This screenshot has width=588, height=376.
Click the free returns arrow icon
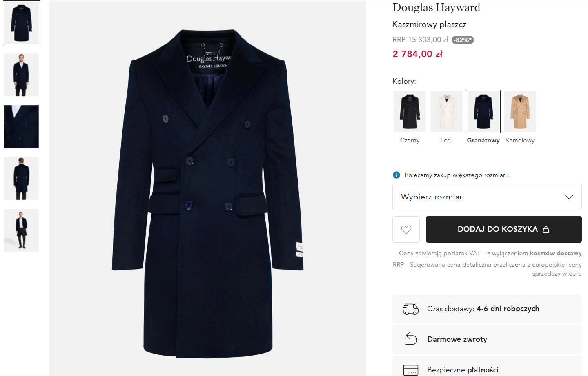411,339
